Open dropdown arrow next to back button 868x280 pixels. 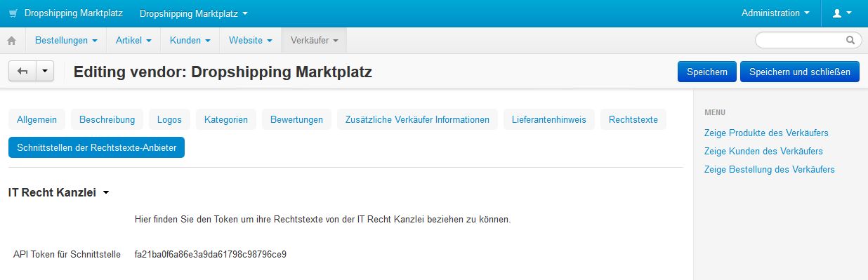(45, 72)
